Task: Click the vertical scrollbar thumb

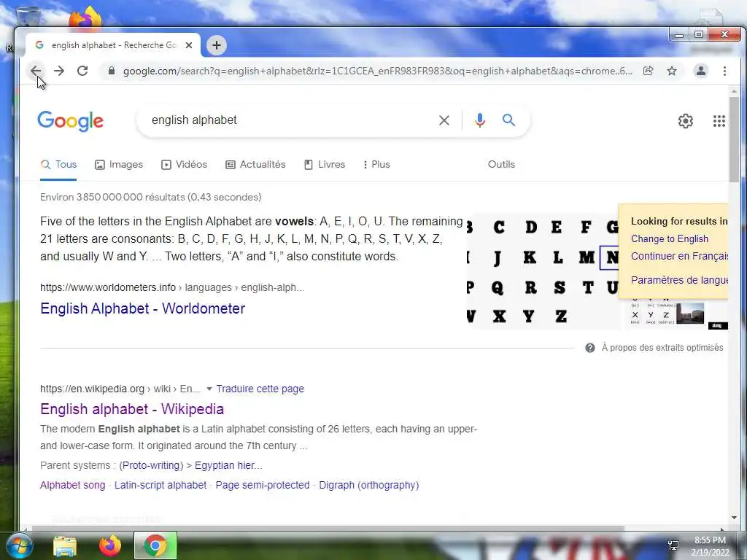Action: click(x=734, y=139)
